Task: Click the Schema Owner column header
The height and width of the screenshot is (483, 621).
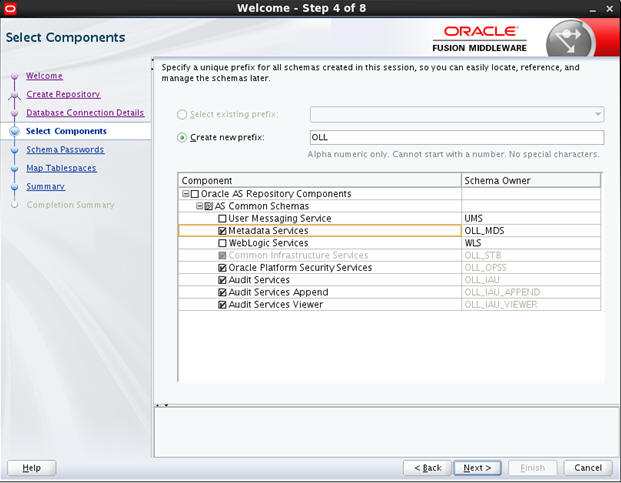Action: pos(531,181)
